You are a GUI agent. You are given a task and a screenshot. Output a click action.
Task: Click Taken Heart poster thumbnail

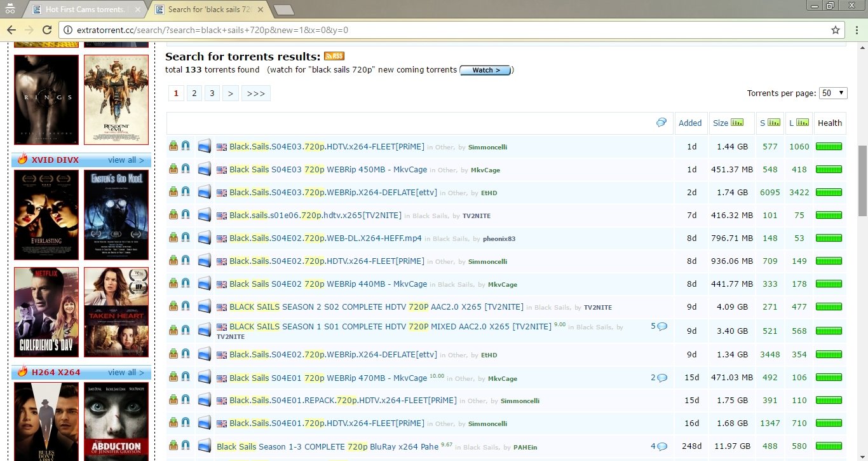coord(116,312)
